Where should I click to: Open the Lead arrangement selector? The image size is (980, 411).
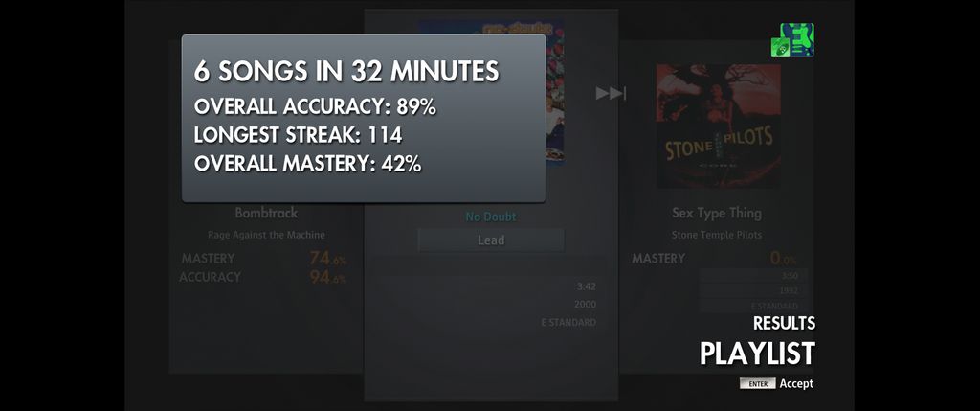(x=491, y=240)
